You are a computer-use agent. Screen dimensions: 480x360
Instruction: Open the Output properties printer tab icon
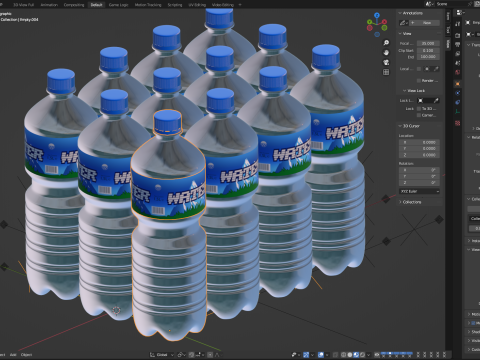[x=458, y=44]
